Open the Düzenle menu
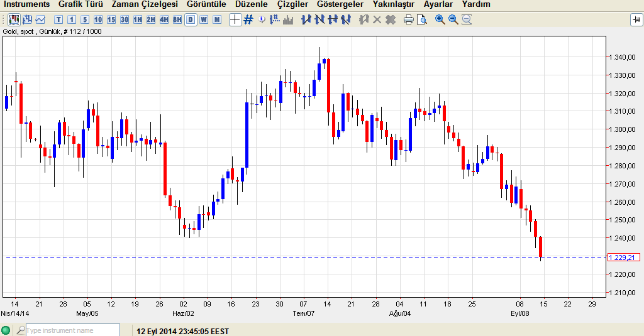 [252, 4]
